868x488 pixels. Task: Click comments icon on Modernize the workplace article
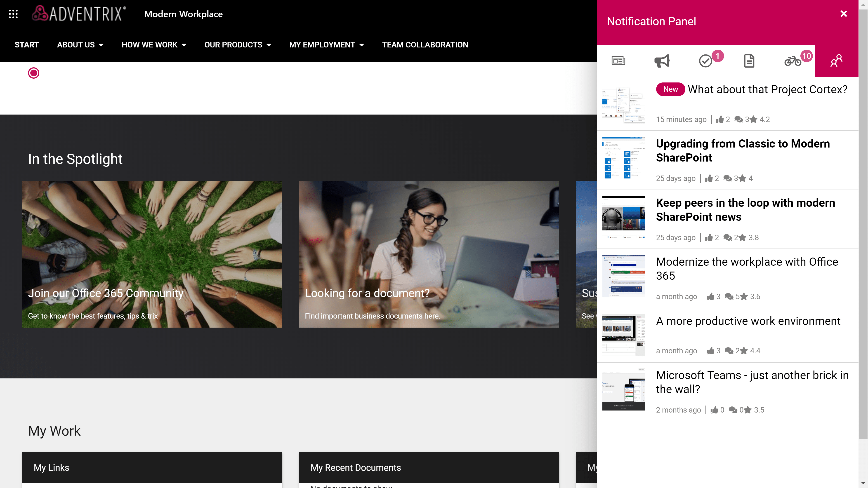pyautogui.click(x=729, y=296)
